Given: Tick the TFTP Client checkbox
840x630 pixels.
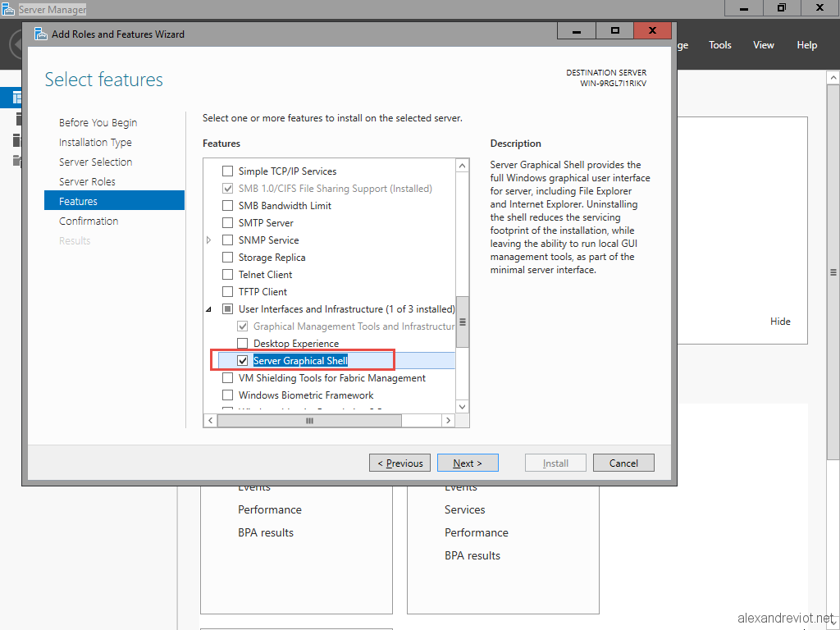Looking at the screenshot, I should click(228, 291).
